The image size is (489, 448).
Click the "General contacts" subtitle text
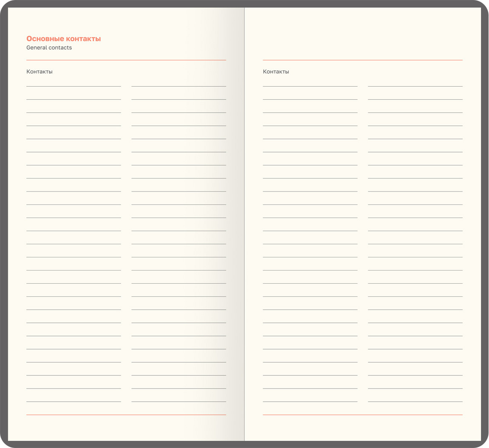(49, 48)
